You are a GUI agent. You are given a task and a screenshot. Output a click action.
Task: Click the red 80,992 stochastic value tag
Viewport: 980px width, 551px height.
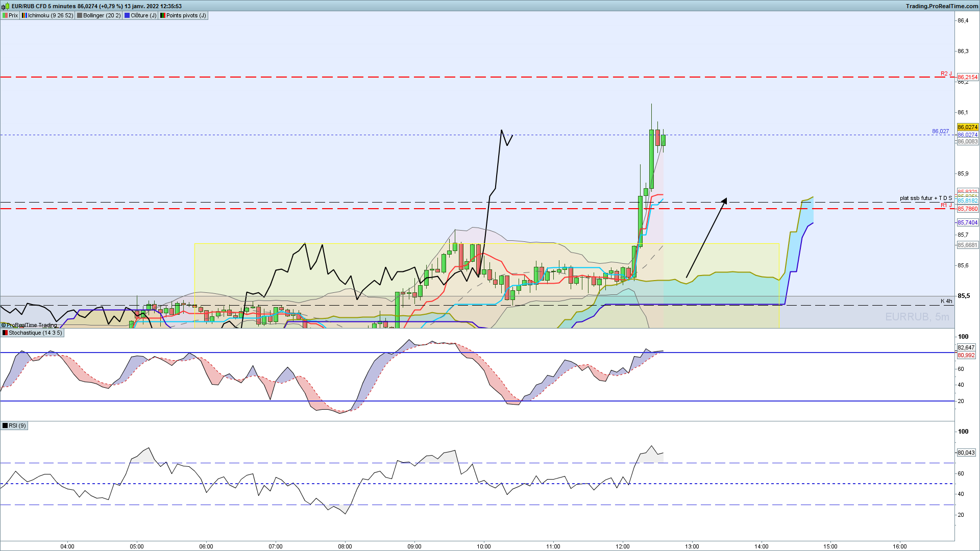[x=966, y=355]
